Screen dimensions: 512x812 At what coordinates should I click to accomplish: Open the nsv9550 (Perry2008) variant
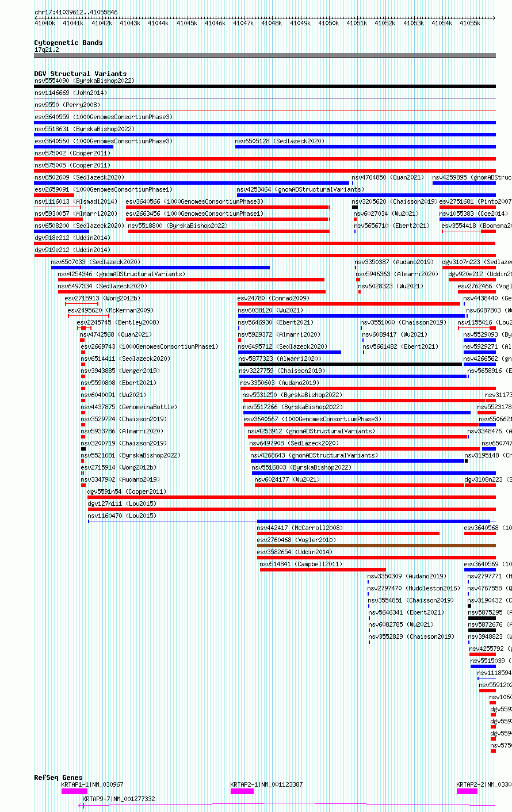67,105
